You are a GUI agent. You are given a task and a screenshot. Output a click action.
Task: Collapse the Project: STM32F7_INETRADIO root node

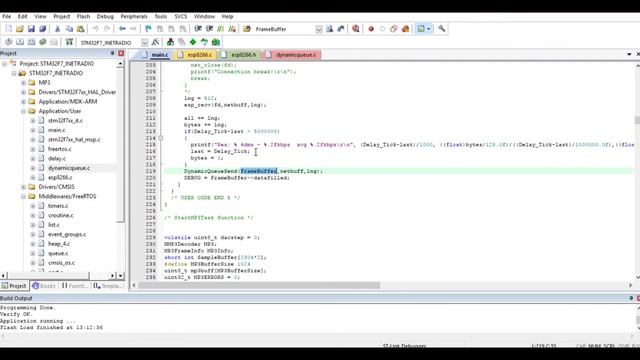click(x=4, y=64)
